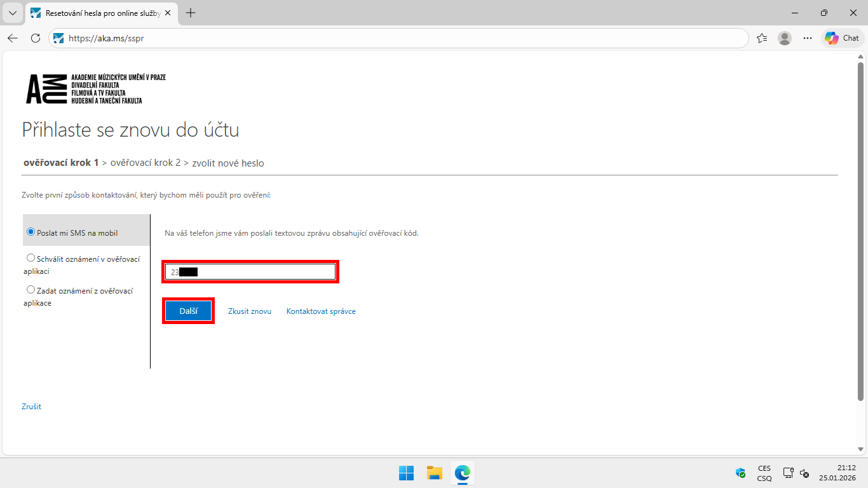The width and height of the screenshot is (868, 488).
Task: Open Copilot Chat in Edge
Action: pos(842,38)
